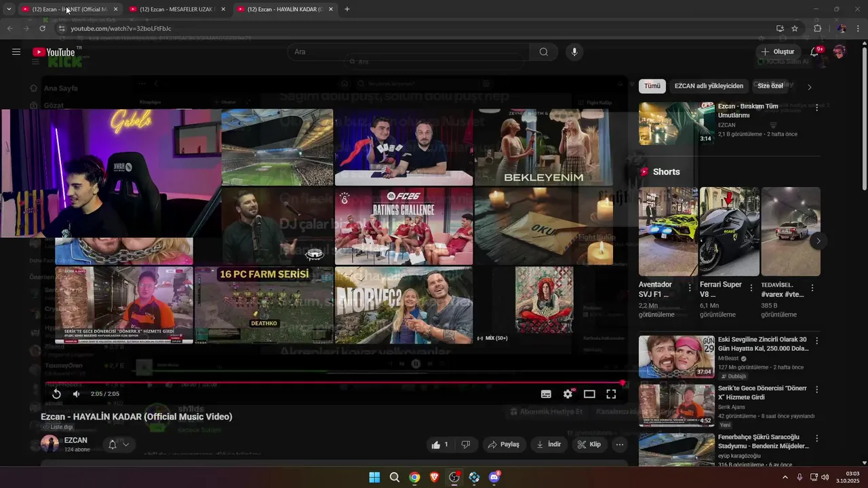Viewport: 868px width, 488px height.
Task: Open the player settings gear
Action: tap(568, 394)
